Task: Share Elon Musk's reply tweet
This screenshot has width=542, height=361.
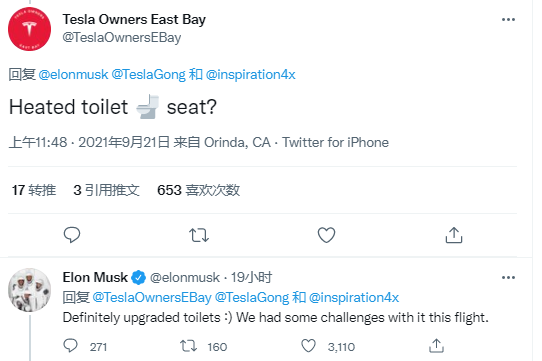Action: (x=436, y=345)
